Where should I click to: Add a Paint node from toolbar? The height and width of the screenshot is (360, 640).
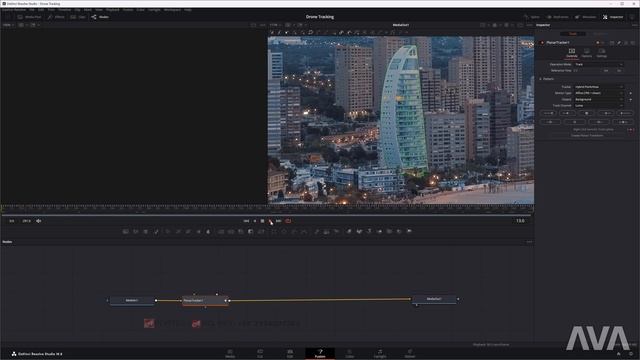click(x=156, y=231)
